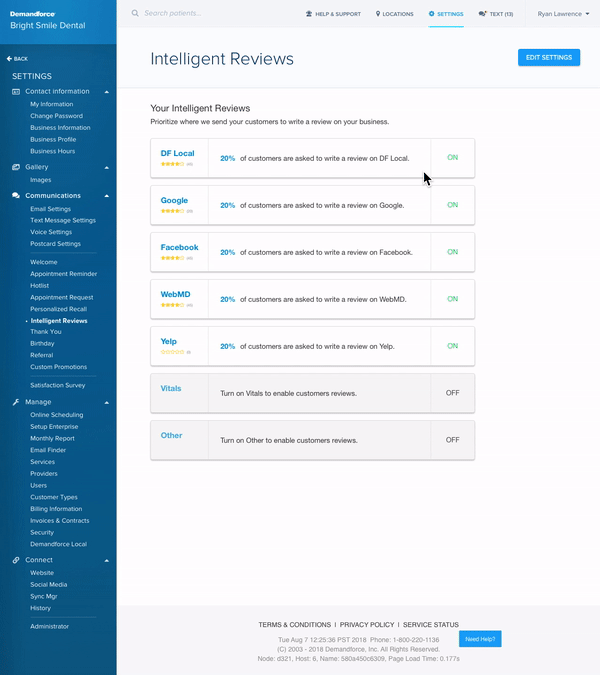Open the Yelp review site title
Viewport: 600px width, 675px height.
click(169, 341)
